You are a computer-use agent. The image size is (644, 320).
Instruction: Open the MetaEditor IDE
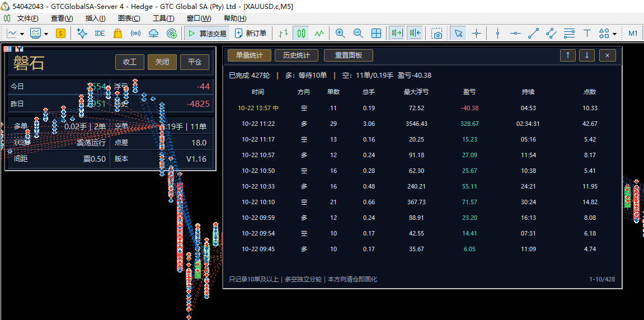click(100, 33)
